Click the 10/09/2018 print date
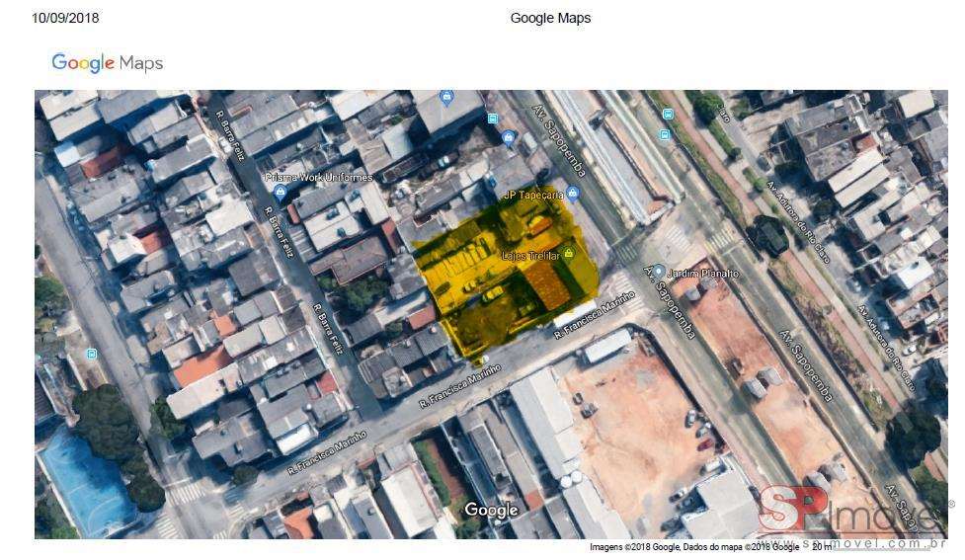Screen dimensions: 965x560 [65, 19]
